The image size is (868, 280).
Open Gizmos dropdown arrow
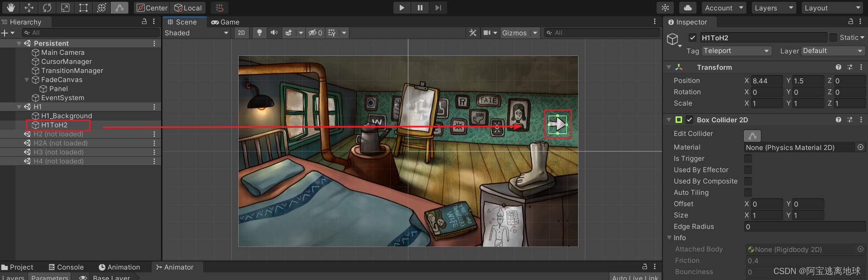point(535,33)
